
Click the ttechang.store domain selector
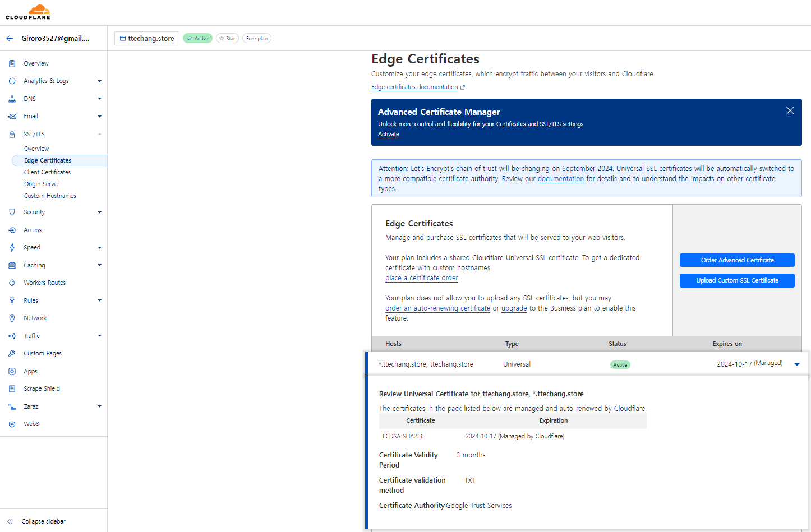[x=147, y=38]
